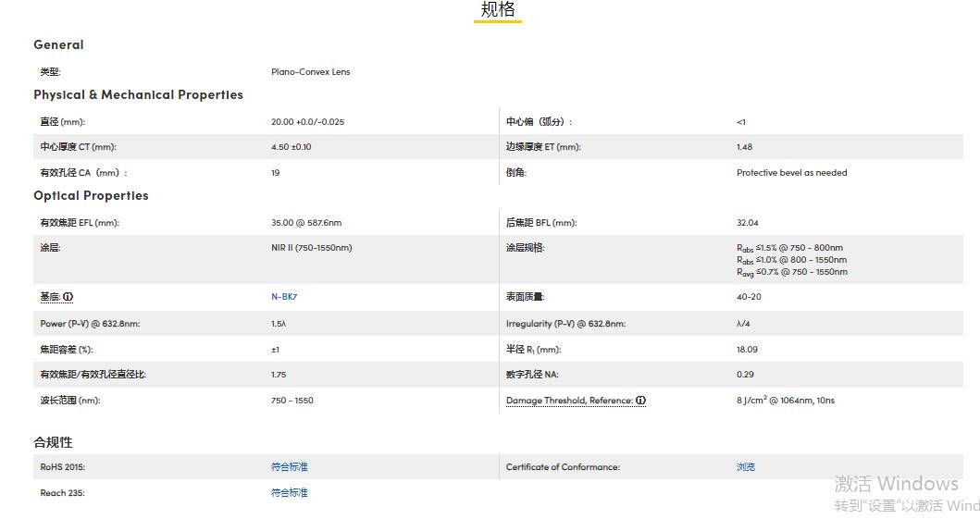Click the 涂层规格 label
This screenshot has width=980, height=519.
click(x=525, y=248)
